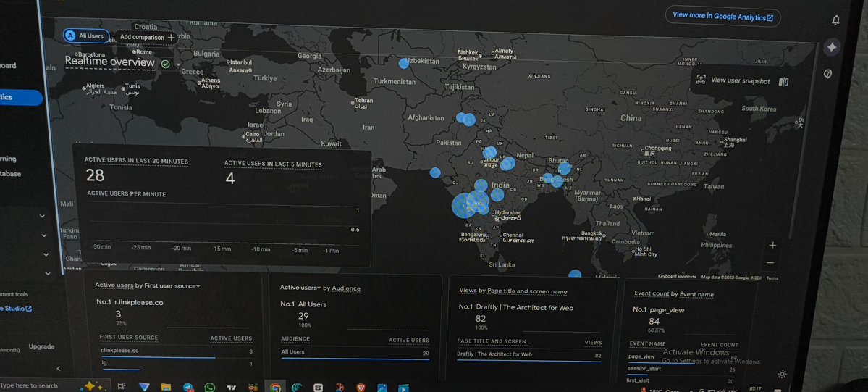The width and height of the screenshot is (868, 392).
Task: Click the teal swirl app icon on the taskbar
Action: [x=297, y=388]
